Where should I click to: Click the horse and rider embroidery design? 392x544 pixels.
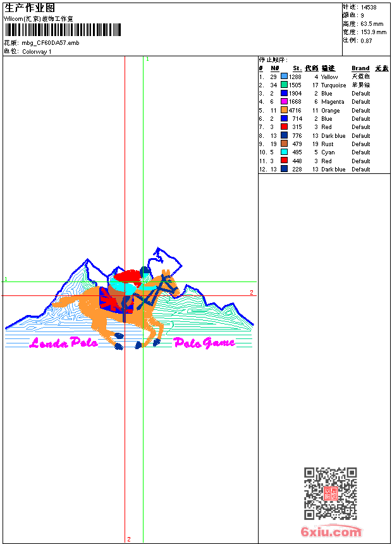point(129,299)
